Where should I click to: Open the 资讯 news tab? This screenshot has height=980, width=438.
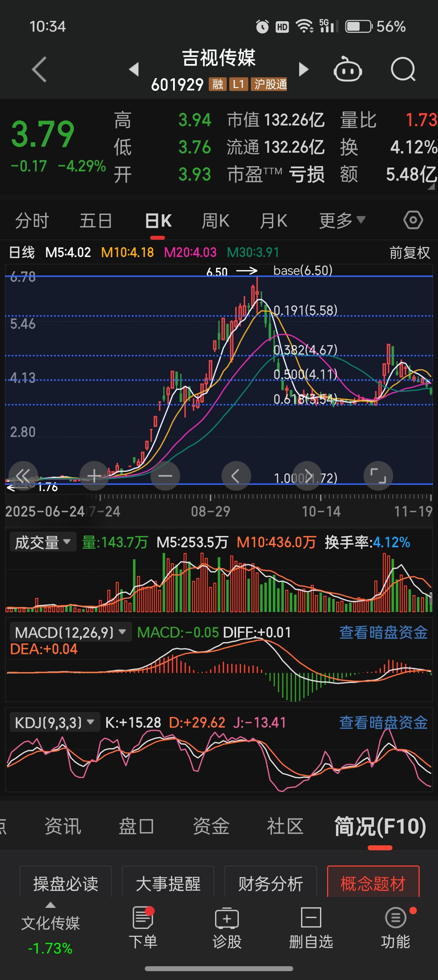click(63, 826)
